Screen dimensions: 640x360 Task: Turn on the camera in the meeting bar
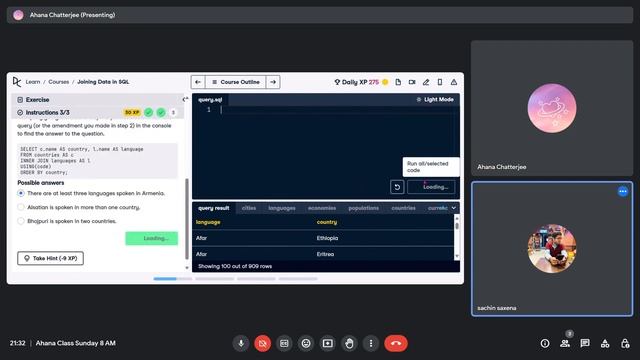tap(262, 343)
